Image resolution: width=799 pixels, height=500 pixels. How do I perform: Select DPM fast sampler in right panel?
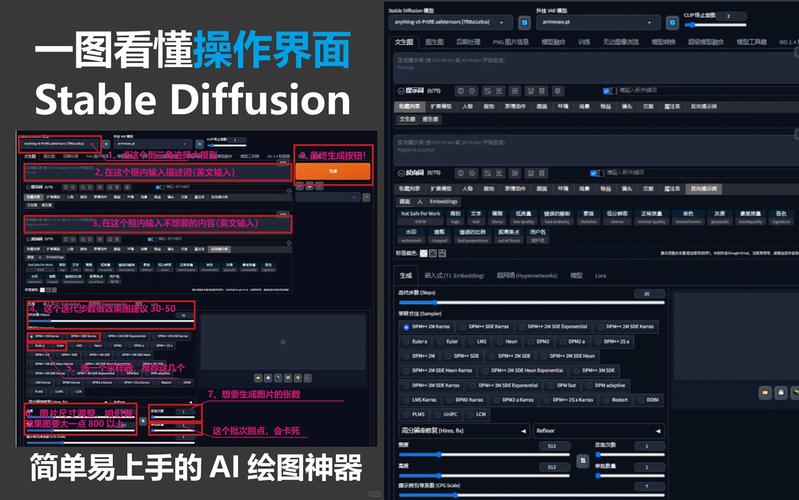coord(562,385)
